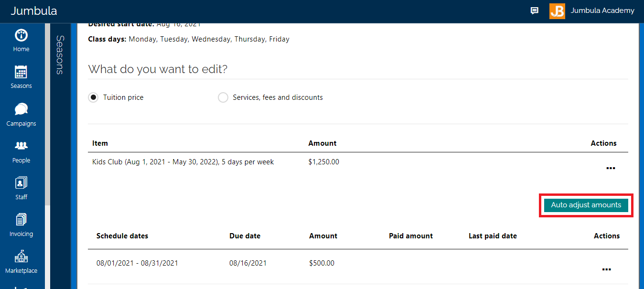Click the Due date column header
The width and height of the screenshot is (644, 289).
pos(245,236)
